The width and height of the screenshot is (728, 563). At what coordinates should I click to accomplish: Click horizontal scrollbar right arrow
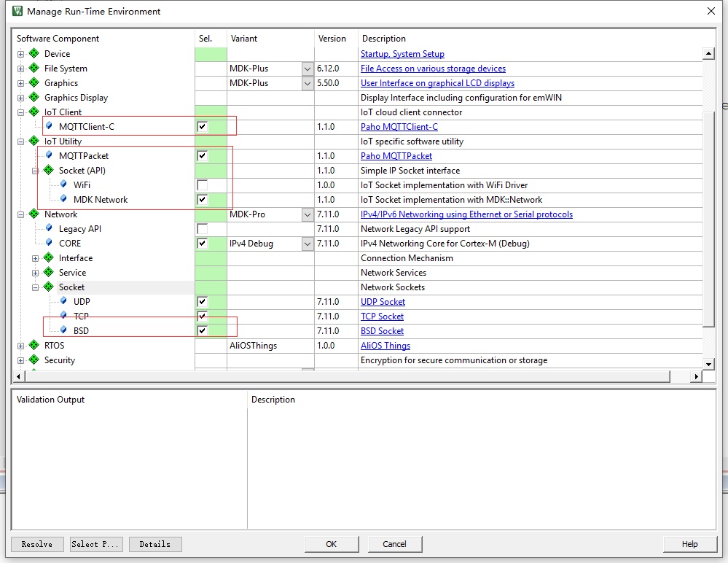tap(695, 377)
